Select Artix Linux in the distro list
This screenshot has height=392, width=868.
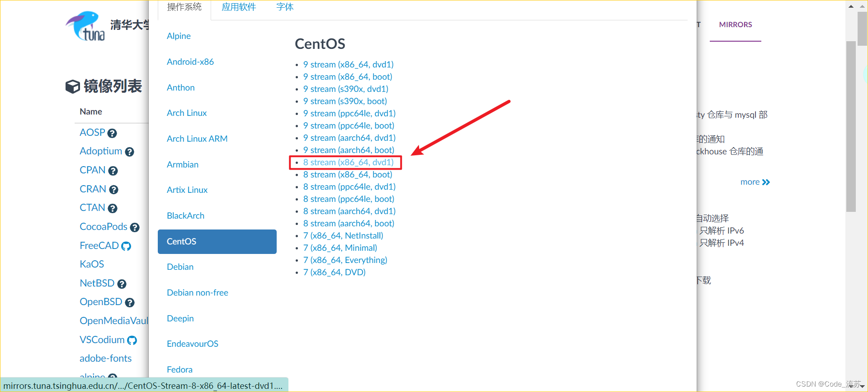(x=187, y=190)
